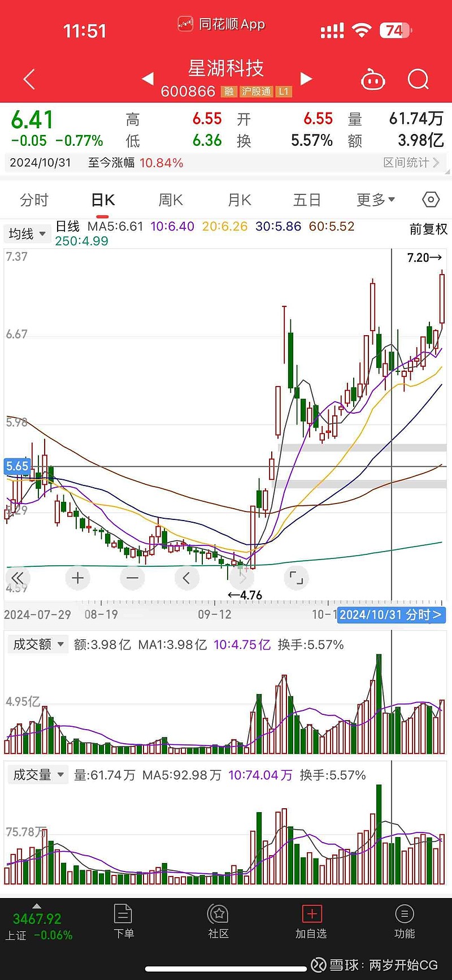Switch to 月K chart tab
452x980 pixels.
click(x=239, y=200)
